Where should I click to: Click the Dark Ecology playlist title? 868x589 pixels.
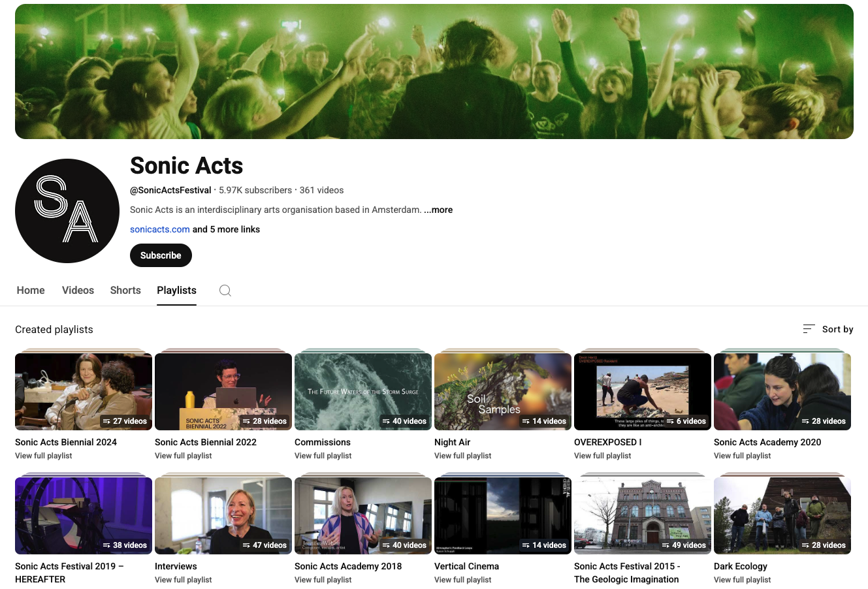[x=741, y=566]
